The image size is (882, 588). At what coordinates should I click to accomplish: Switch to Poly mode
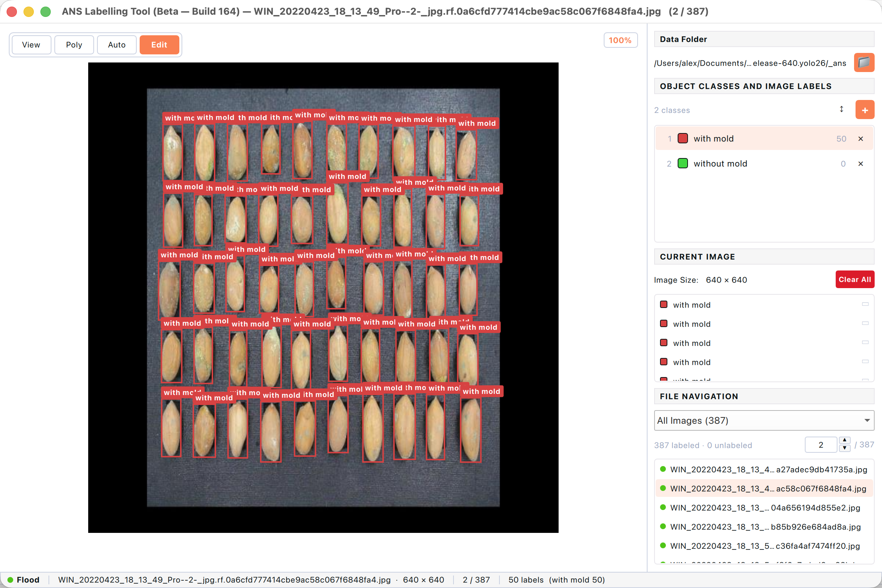pos(74,44)
